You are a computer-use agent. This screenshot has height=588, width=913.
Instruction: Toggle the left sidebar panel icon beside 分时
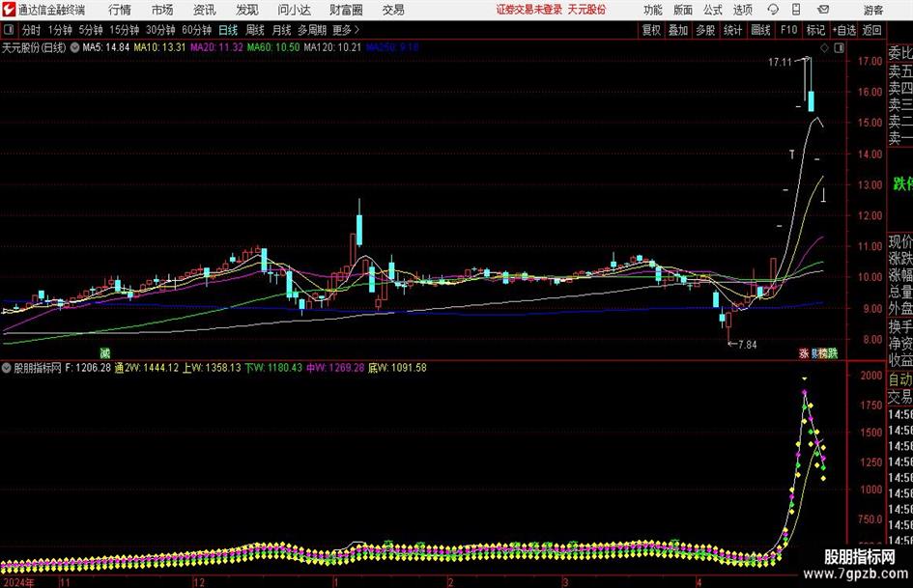click(x=9, y=30)
